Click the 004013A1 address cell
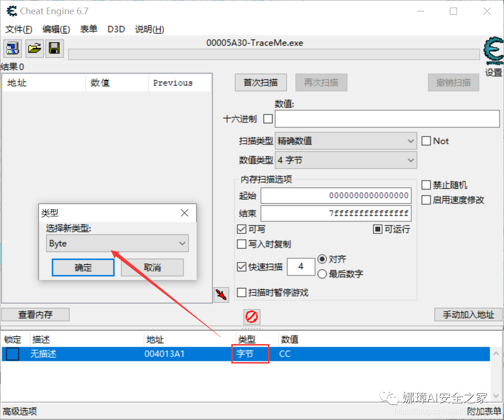 (x=164, y=354)
